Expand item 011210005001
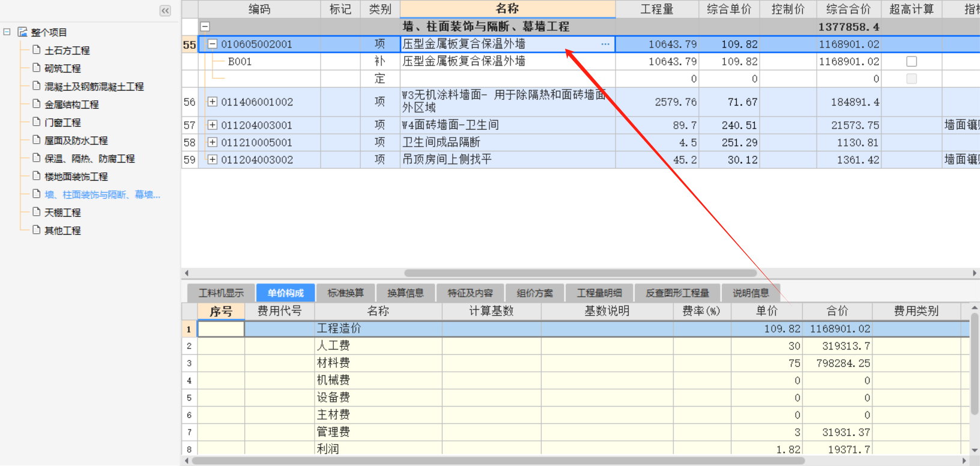Viewport: 980px width, 466px height. tap(212, 142)
